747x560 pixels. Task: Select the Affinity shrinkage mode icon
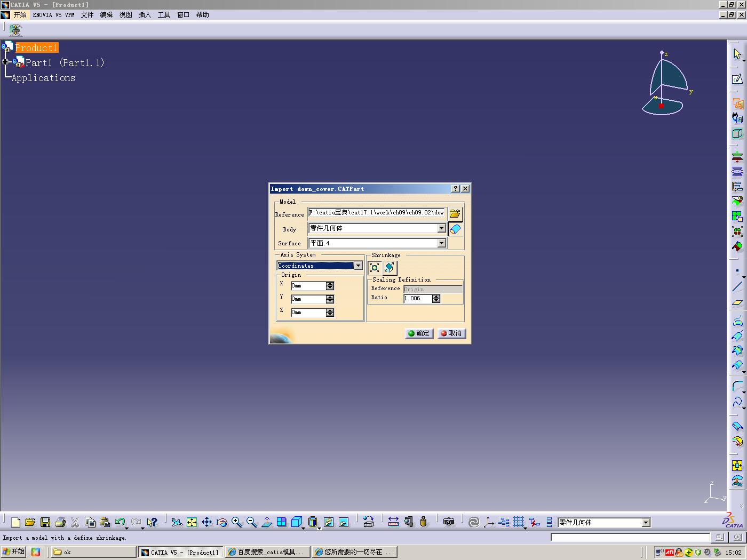(390, 268)
